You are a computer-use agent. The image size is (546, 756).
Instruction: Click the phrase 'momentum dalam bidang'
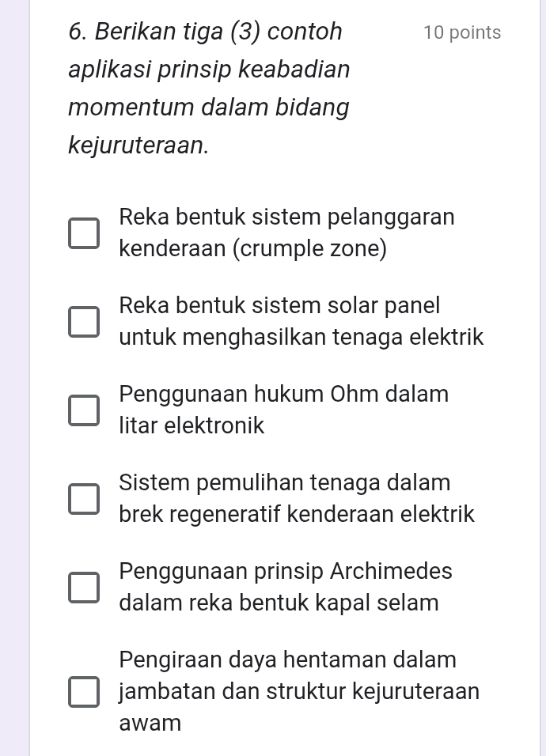click(209, 107)
